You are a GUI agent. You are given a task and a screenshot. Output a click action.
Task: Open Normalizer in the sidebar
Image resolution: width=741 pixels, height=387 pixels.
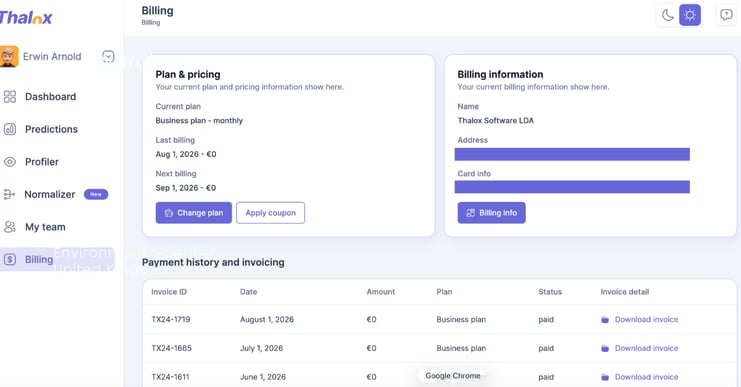click(x=50, y=194)
